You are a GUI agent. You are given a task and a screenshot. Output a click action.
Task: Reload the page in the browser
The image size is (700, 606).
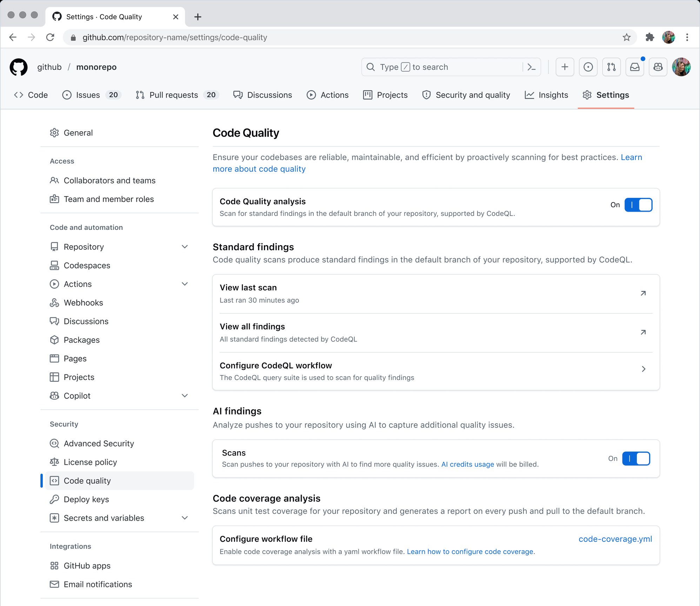(50, 37)
